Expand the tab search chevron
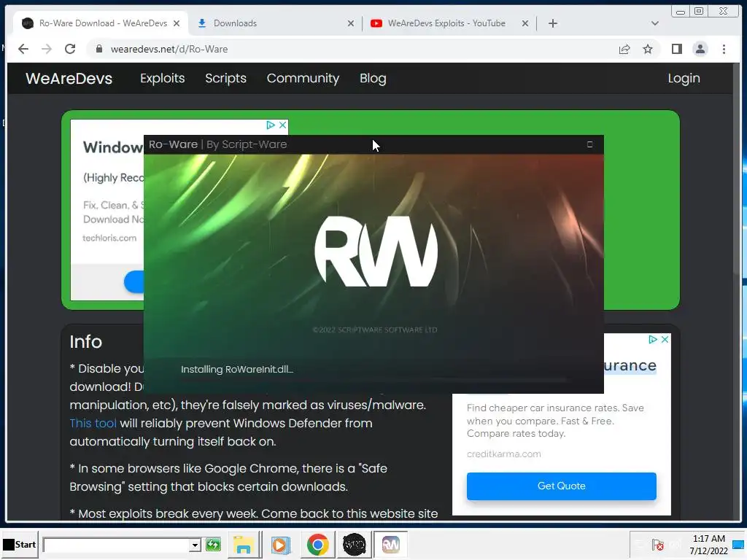The height and width of the screenshot is (560, 747). 655,23
